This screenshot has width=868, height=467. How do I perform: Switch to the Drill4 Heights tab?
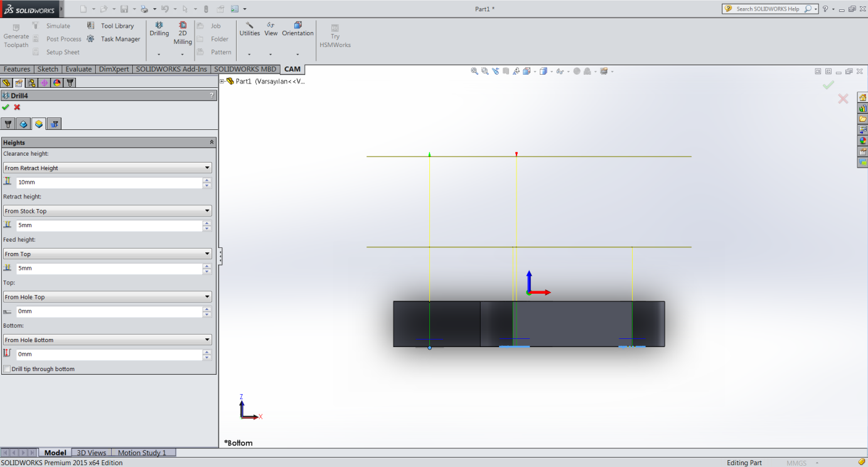pyautogui.click(x=39, y=124)
